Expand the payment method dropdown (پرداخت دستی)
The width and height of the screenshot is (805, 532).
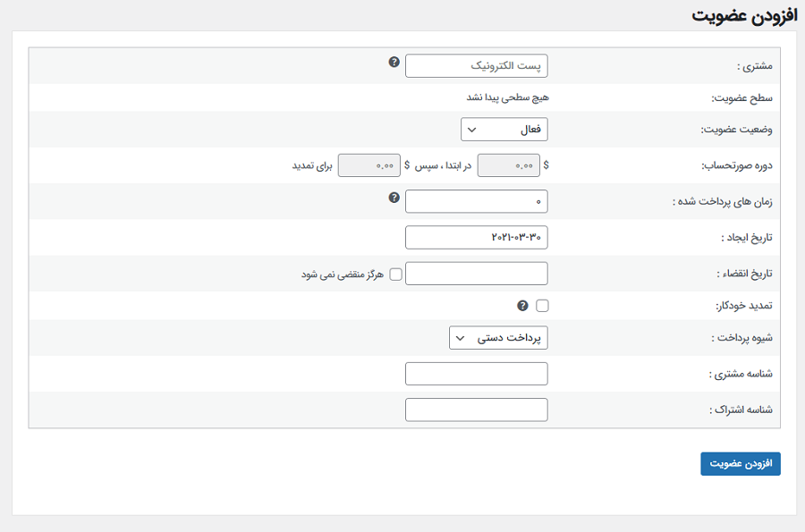pyautogui.click(x=498, y=337)
